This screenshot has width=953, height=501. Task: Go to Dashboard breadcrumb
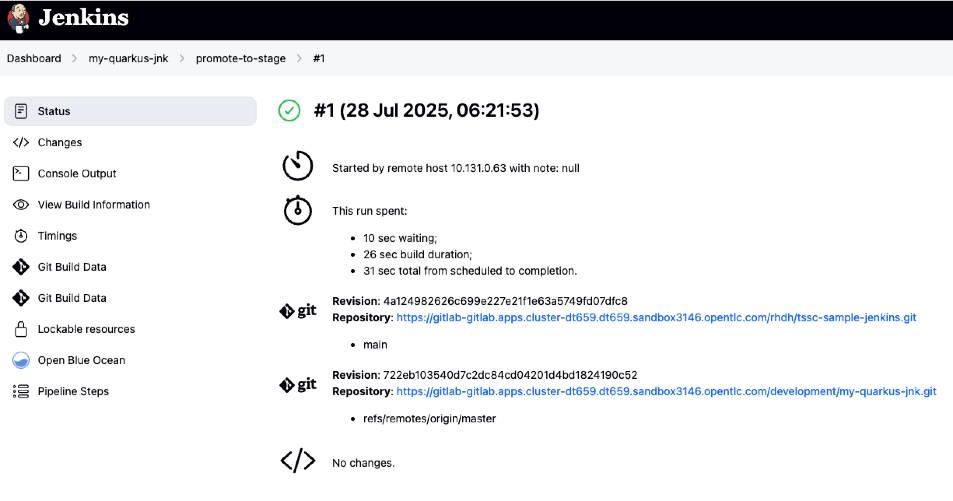coord(34,58)
